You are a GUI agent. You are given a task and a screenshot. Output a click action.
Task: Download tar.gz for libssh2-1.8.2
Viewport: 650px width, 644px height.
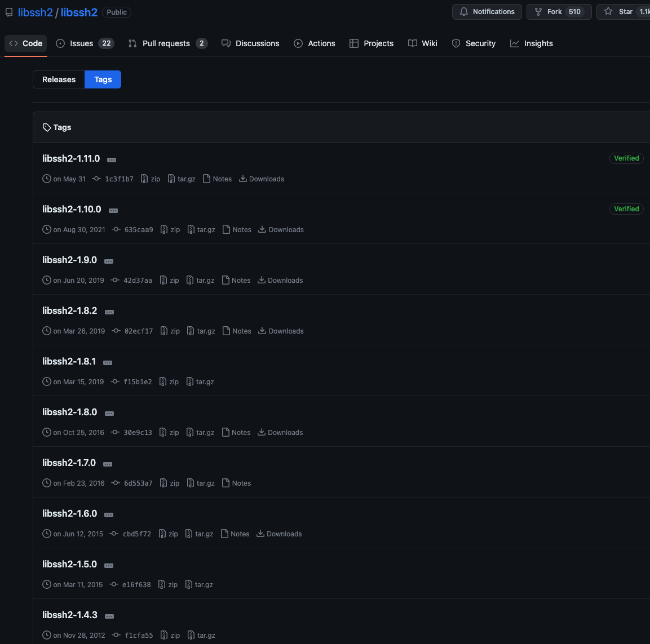(201, 331)
